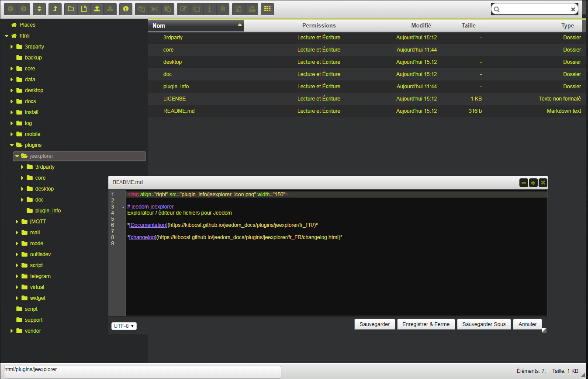Switch view with the grid icon

coord(267,9)
